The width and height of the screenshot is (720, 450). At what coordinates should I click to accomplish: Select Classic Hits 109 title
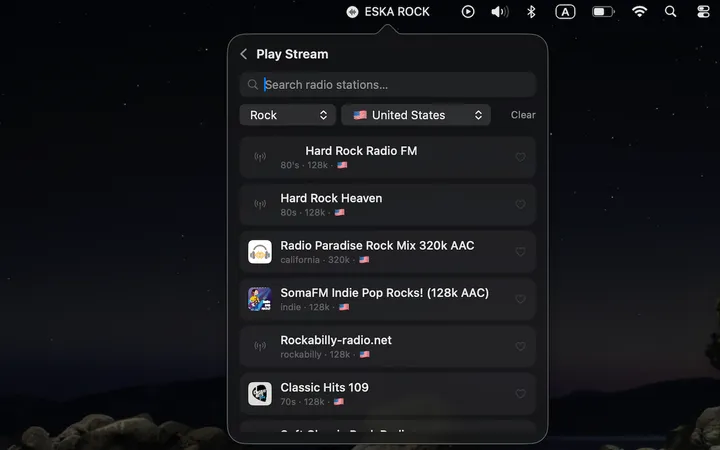click(324, 388)
